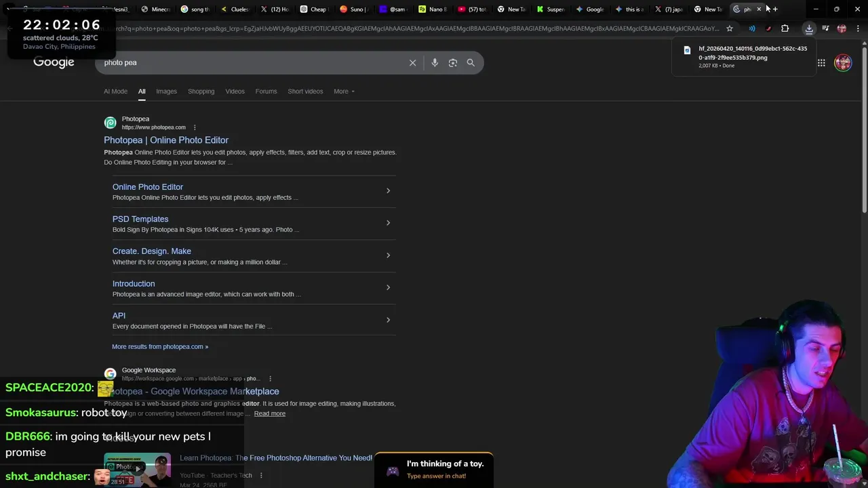Switch to AI Mode search tab
Screen dimensions: 868x488
click(115, 91)
